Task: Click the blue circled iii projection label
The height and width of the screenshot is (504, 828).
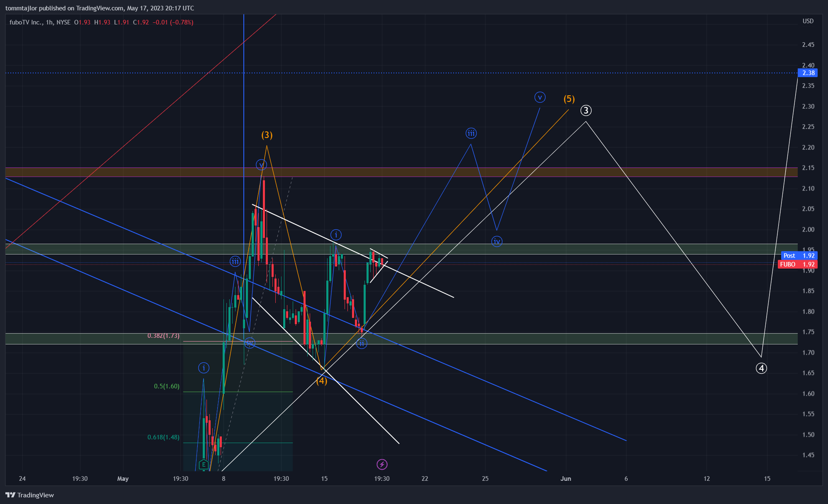Action: coord(471,133)
